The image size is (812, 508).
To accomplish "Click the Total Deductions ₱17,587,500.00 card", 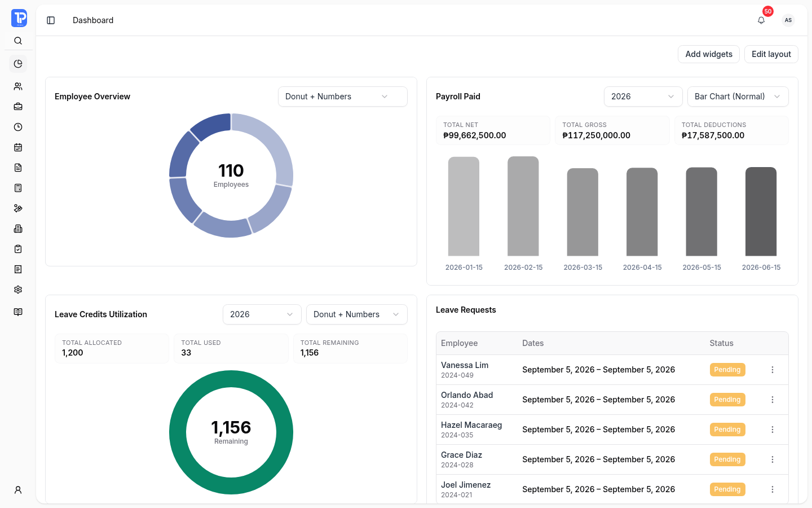I will pyautogui.click(x=731, y=130).
